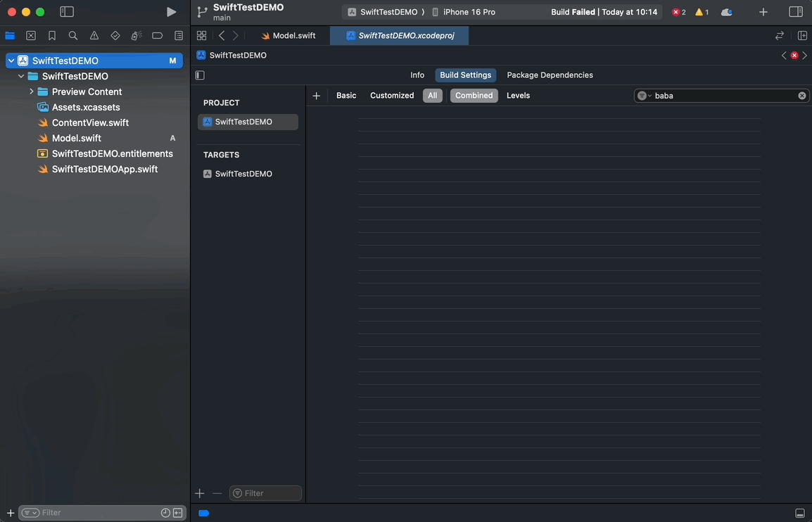Open Model.swift in navigator
The image size is (812, 522).
[x=76, y=139]
